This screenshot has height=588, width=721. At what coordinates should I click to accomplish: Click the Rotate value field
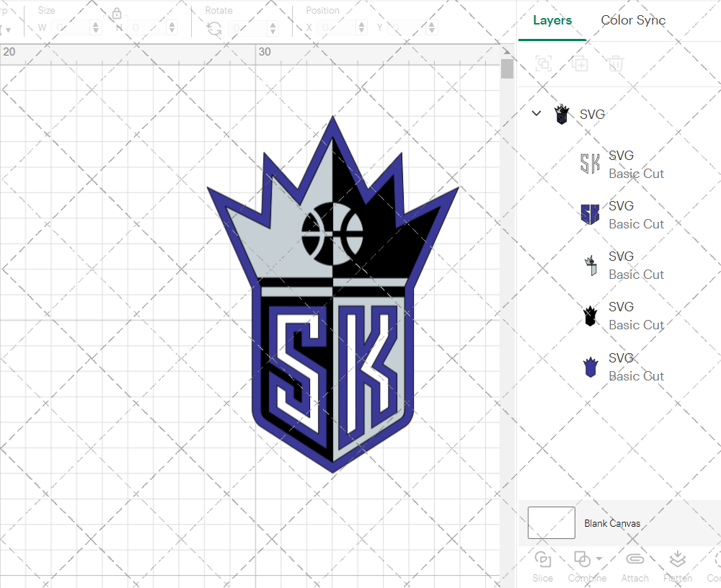(x=248, y=28)
